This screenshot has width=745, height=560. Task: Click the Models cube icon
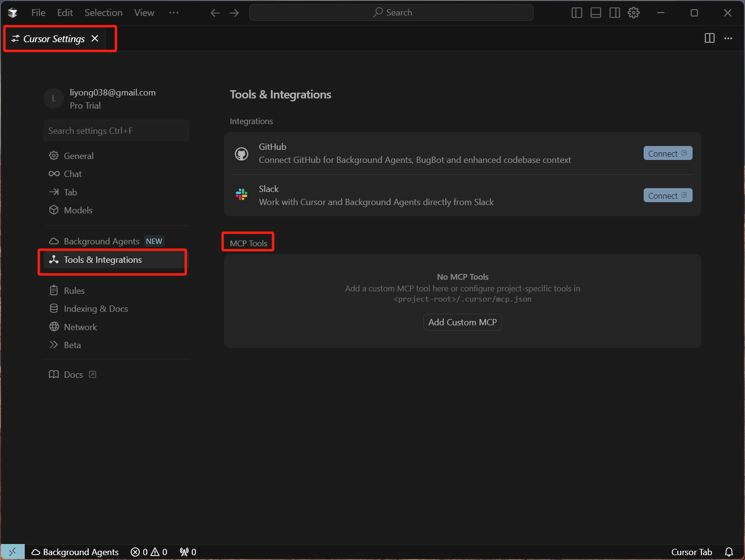tap(54, 210)
